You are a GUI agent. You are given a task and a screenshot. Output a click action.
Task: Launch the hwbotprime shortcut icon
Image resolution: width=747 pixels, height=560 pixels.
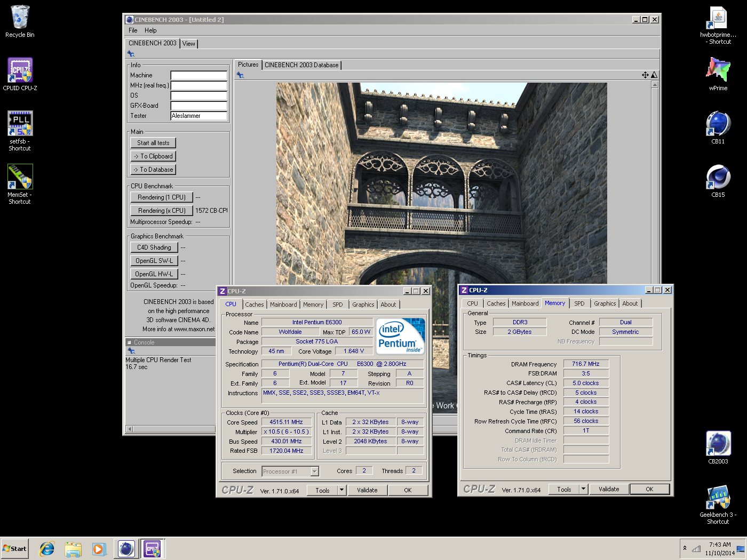point(718,25)
